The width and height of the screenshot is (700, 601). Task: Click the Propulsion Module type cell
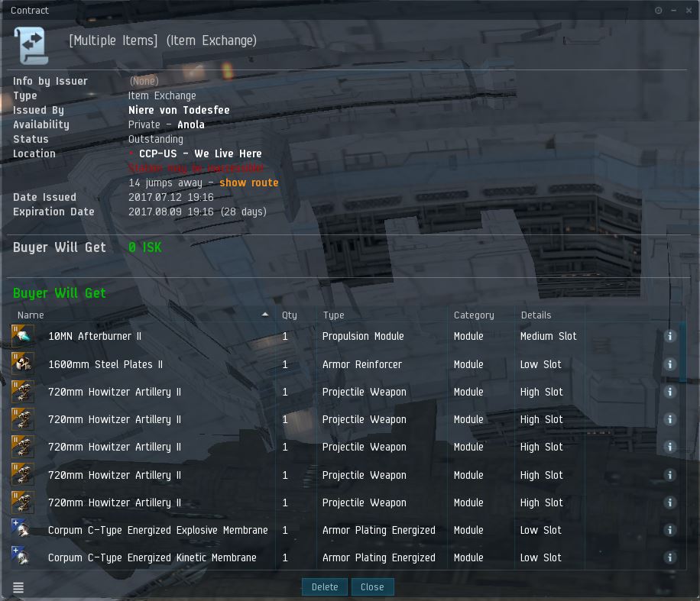click(363, 336)
